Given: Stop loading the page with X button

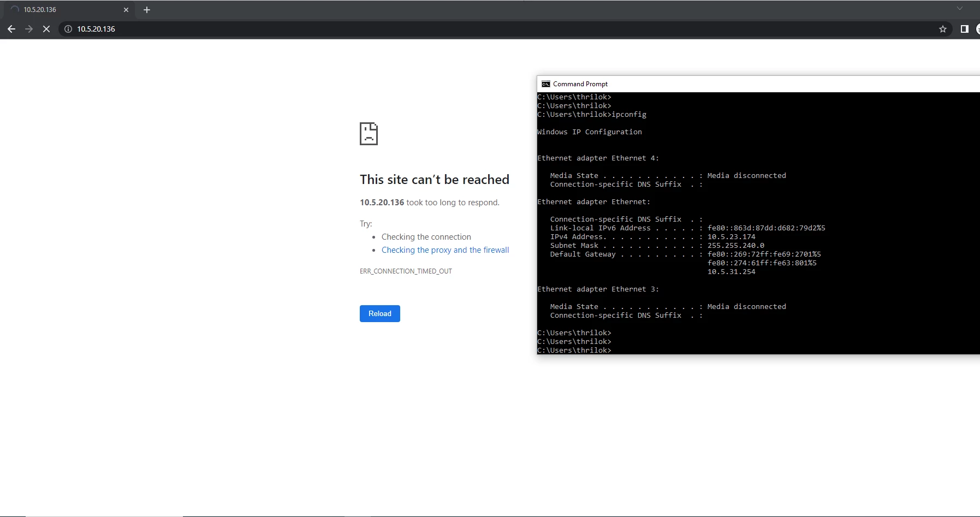Looking at the screenshot, I should 46,29.
